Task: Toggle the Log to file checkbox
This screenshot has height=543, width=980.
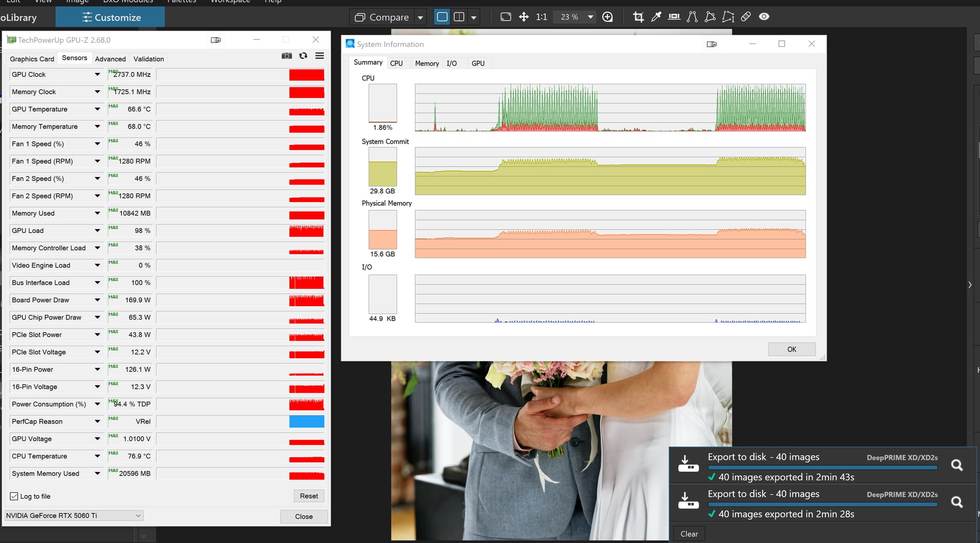Action: pyautogui.click(x=14, y=496)
